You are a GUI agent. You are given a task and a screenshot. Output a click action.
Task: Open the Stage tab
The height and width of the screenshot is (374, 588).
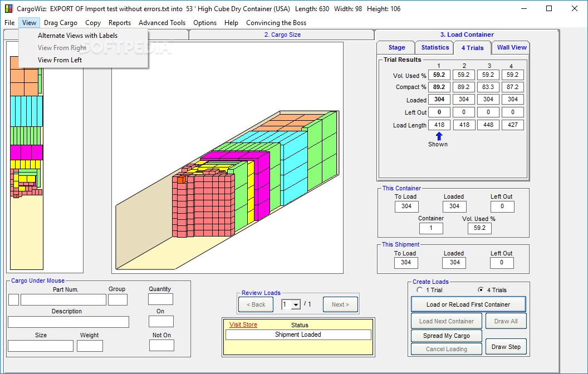coord(396,48)
